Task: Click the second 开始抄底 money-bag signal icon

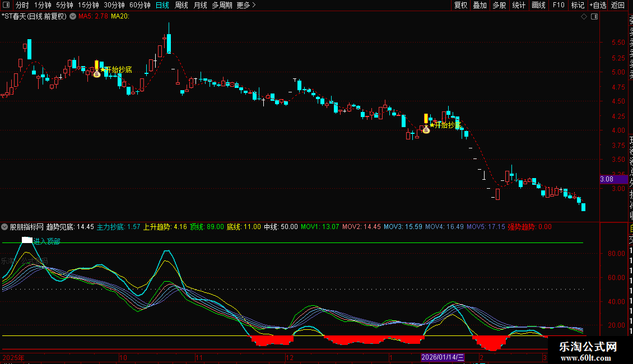Action: coord(426,130)
